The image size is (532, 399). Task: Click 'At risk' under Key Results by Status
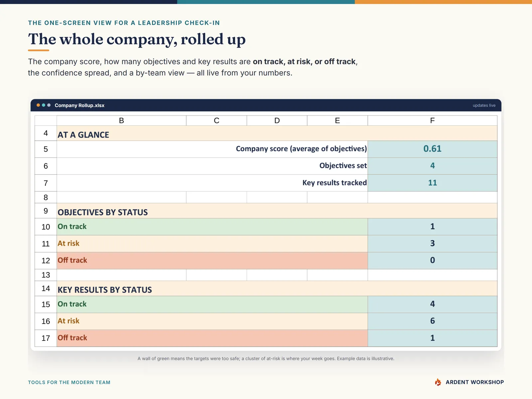click(x=68, y=321)
